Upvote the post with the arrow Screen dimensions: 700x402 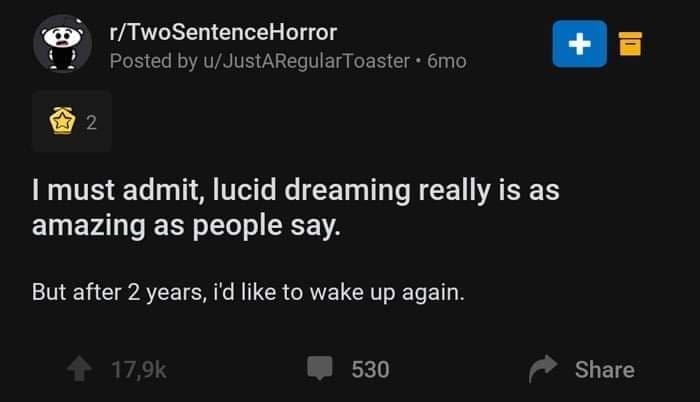click(x=81, y=369)
